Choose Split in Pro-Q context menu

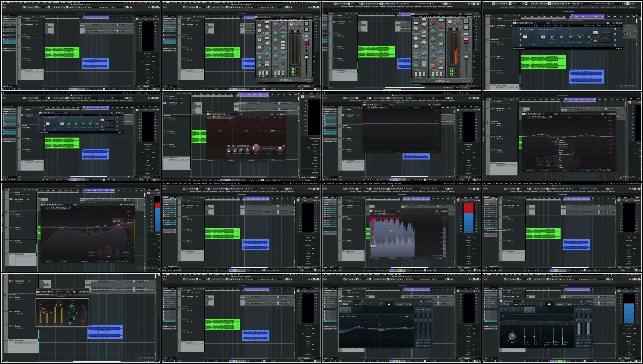click(x=560, y=165)
